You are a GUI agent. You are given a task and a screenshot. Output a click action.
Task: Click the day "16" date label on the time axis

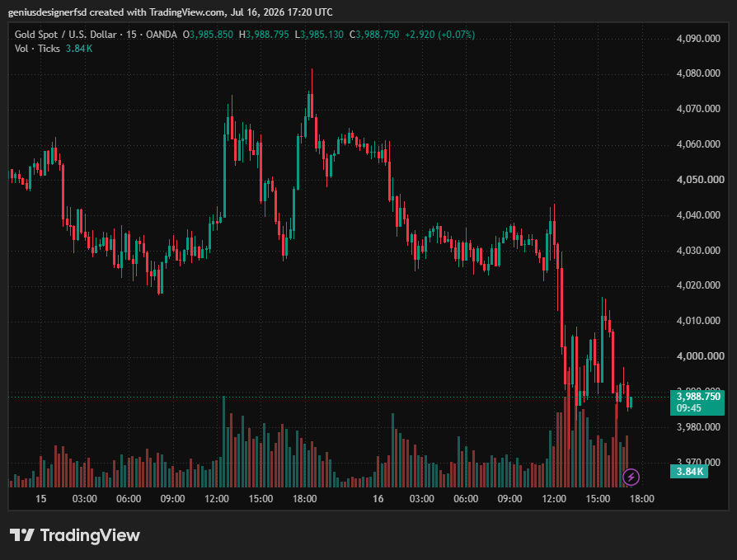click(x=378, y=499)
